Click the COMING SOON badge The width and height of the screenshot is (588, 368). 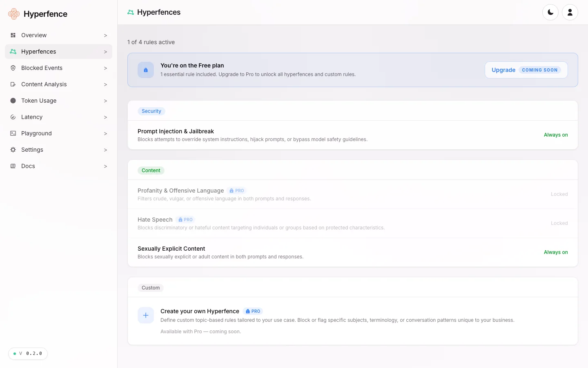(x=539, y=70)
